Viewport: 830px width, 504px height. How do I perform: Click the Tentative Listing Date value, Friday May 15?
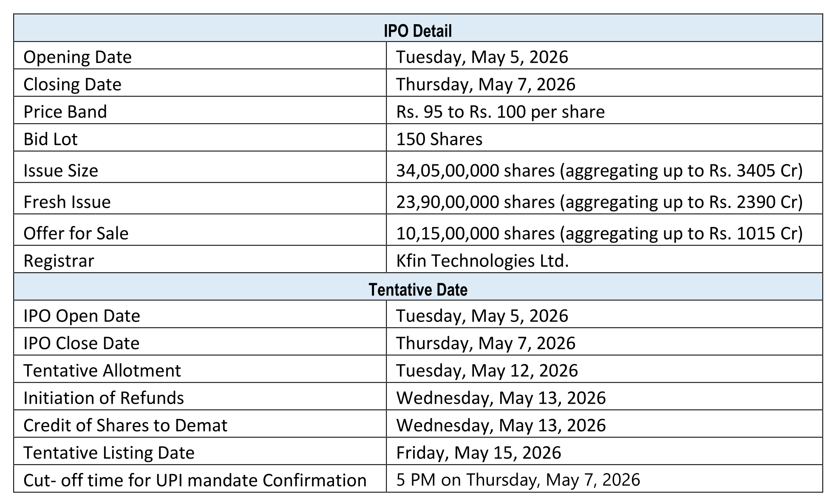[479, 453]
